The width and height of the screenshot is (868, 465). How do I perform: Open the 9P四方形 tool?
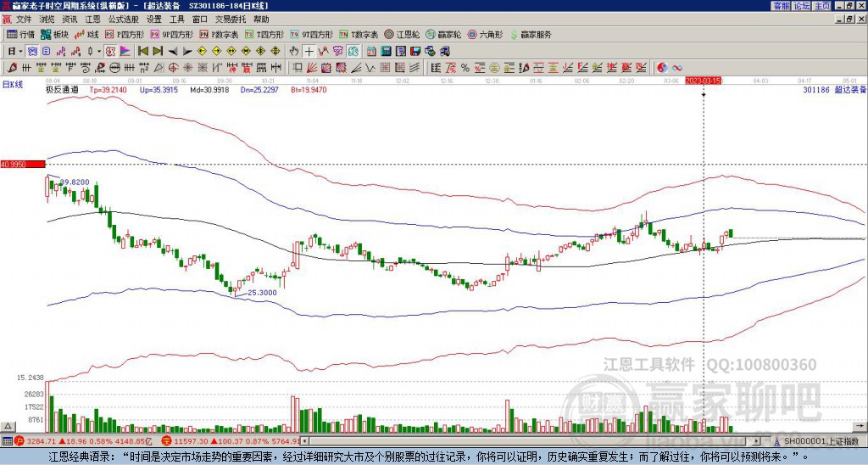171,34
